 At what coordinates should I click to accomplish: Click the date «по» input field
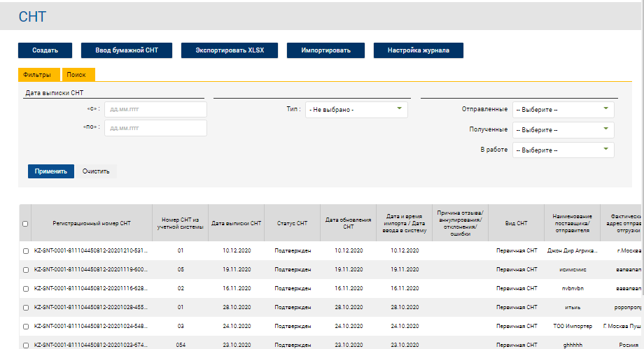pos(155,128)
